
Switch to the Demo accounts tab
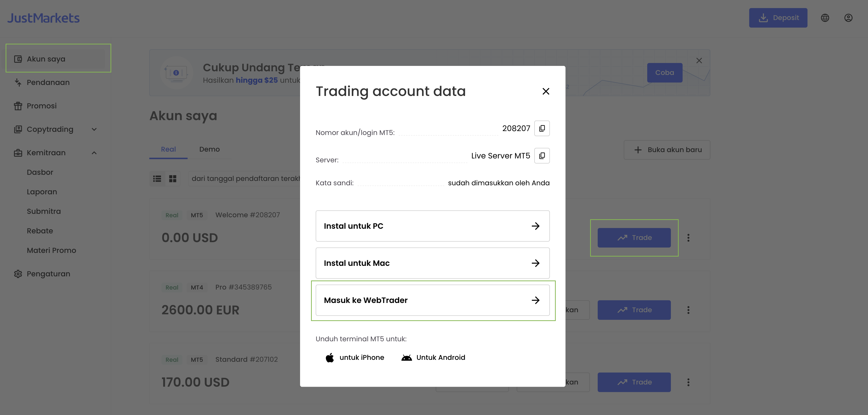coord(209,149)
